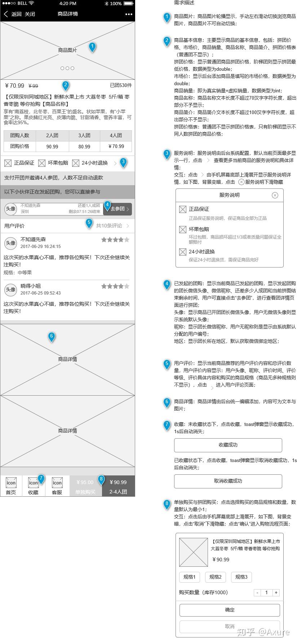Toggle the 坏果包赔 checkbox in service row

click(x=42, y=163)
